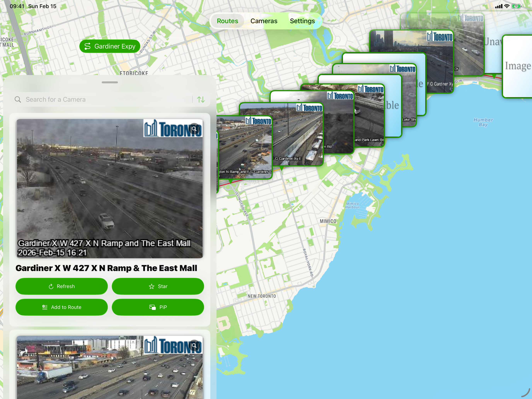Open the zoom magnifier on the second camera preview

click(194, 346)
